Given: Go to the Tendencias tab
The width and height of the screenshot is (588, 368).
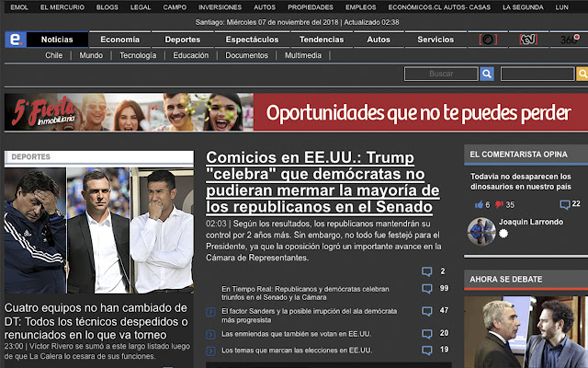Looking at the screenshot, I should pos(322,40).
